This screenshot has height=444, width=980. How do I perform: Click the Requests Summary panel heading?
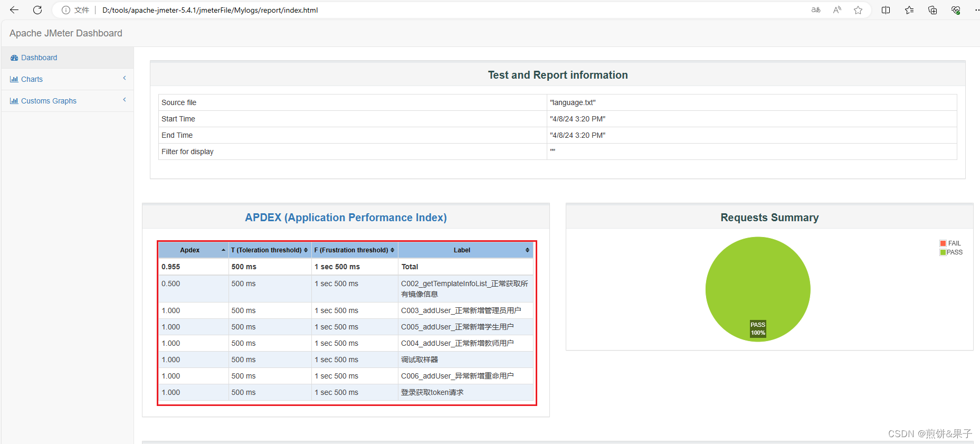pos(769,218)
